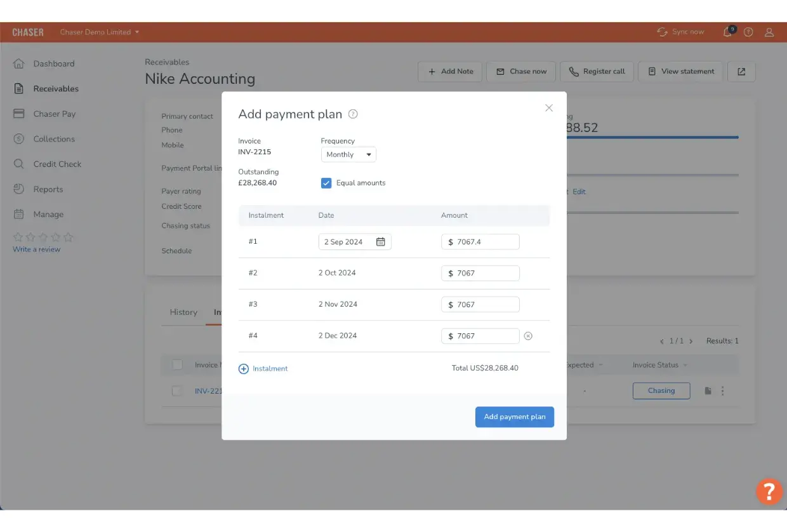
Task: Edit the instalment #1 amount field
Action: [480, 242]
